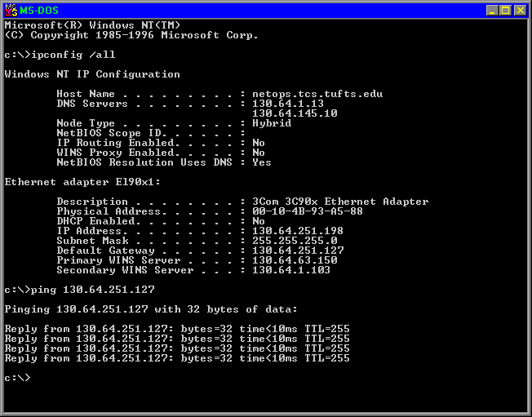The width and height of the screenshot is (532, 417).
Task: Close the MS-DOS window
Action: [x=521, y=10]
